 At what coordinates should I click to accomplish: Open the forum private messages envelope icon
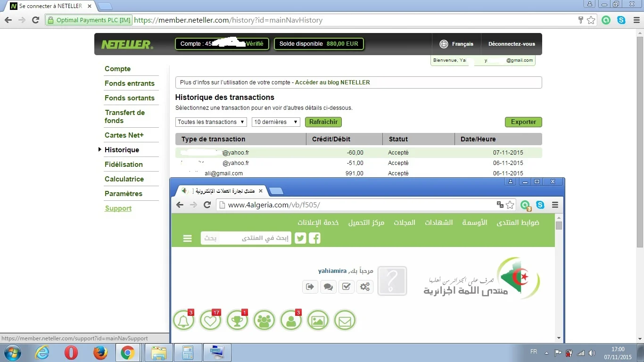(345, 321)
